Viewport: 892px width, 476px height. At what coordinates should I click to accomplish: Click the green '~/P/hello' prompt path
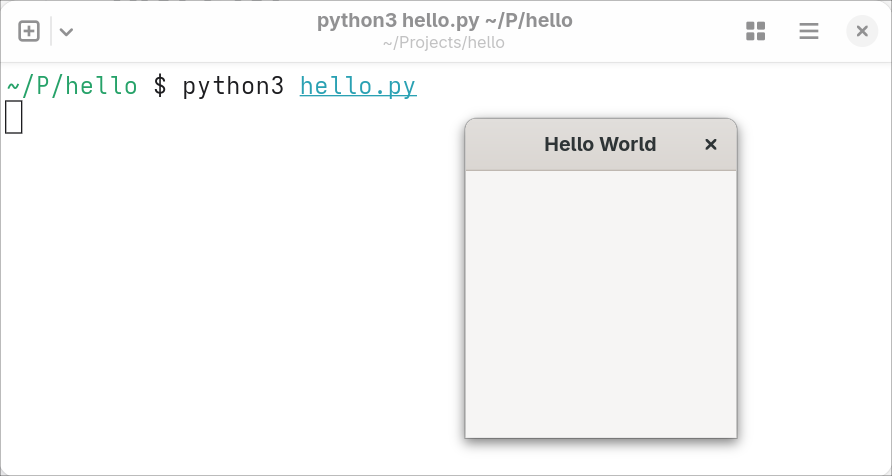click(72, 86)
